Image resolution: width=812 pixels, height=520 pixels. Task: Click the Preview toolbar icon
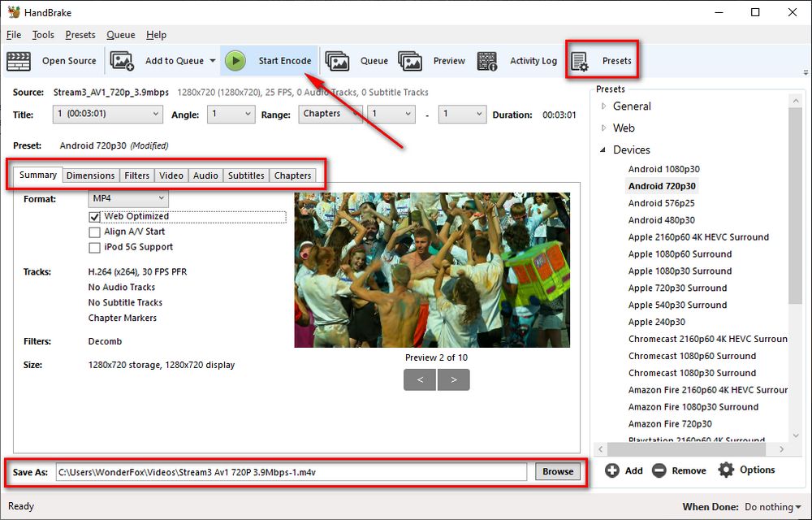click(410, 61)
